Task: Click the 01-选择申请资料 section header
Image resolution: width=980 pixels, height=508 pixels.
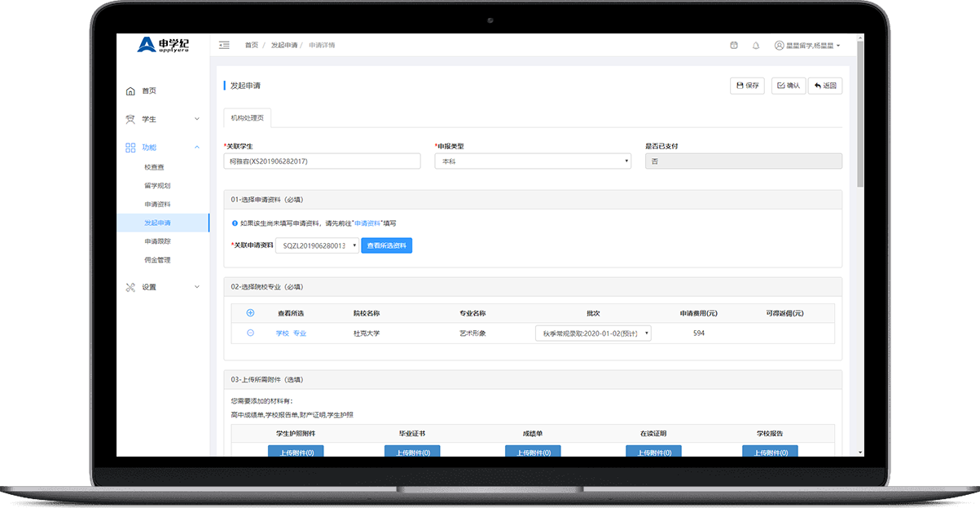Action: coord(533,199)
